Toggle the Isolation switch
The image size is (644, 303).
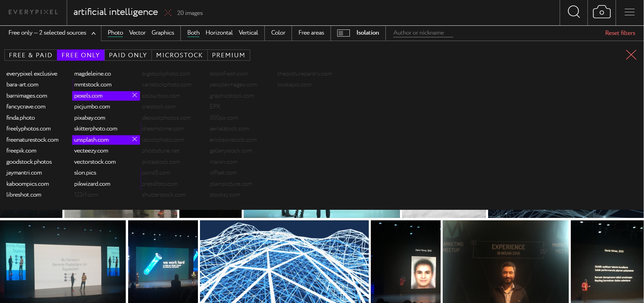pos(343,33)
